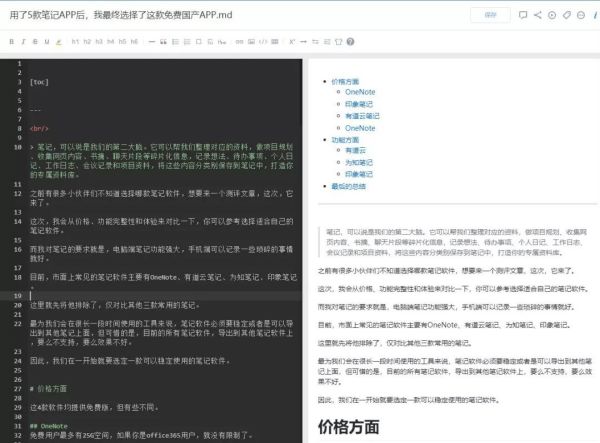
Task: Insert an ordered list
Action: 187,42
